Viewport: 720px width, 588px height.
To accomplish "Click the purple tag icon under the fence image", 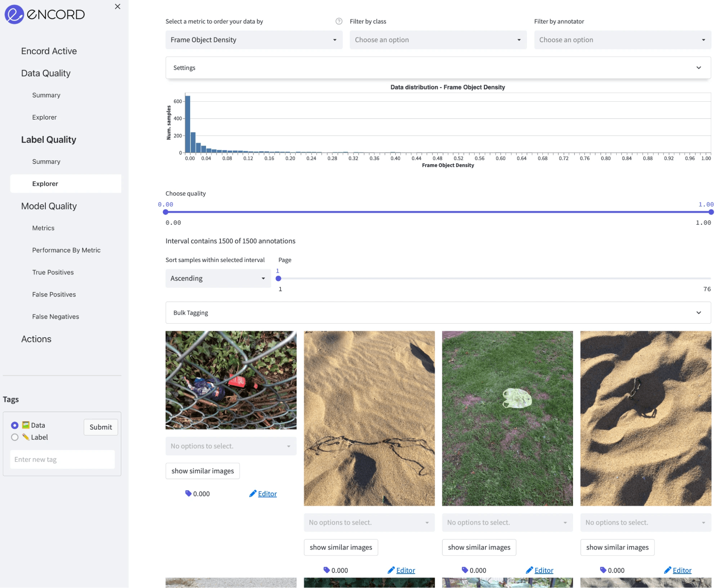I will click(x=188, y=494).
